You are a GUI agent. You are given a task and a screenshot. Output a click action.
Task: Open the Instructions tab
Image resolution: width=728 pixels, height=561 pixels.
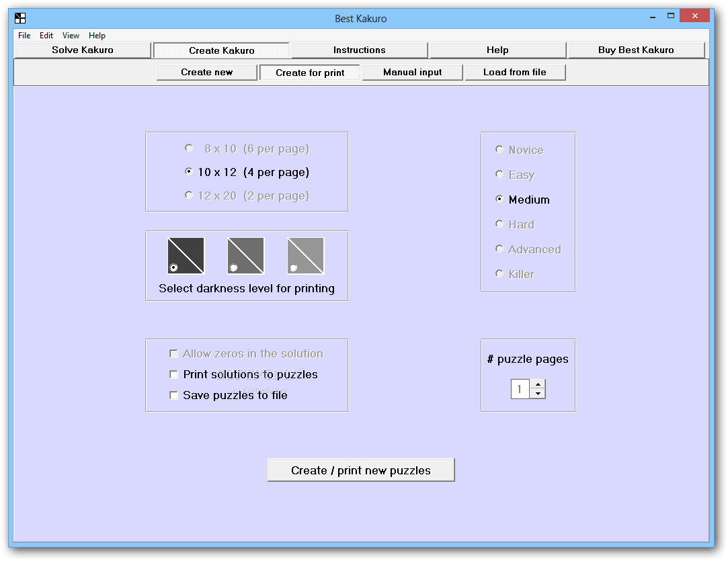(x=360, y=50)
